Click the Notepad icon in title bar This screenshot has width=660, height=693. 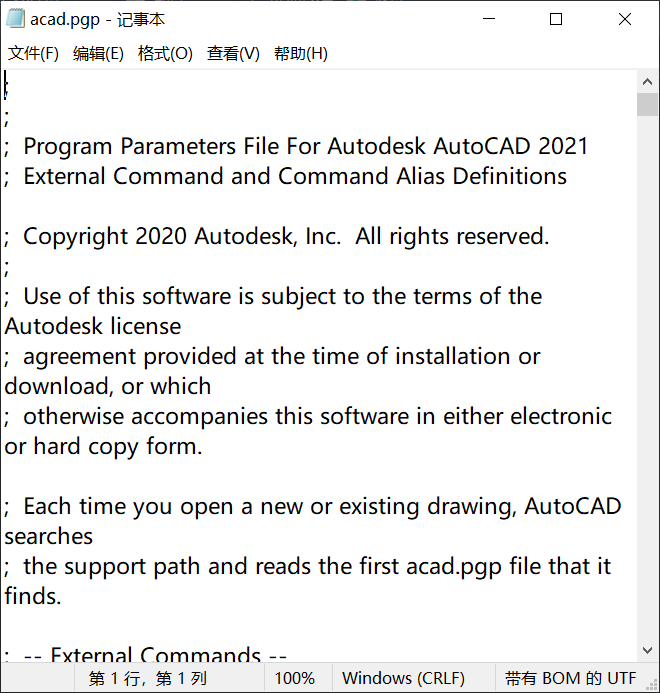point(15,19)
